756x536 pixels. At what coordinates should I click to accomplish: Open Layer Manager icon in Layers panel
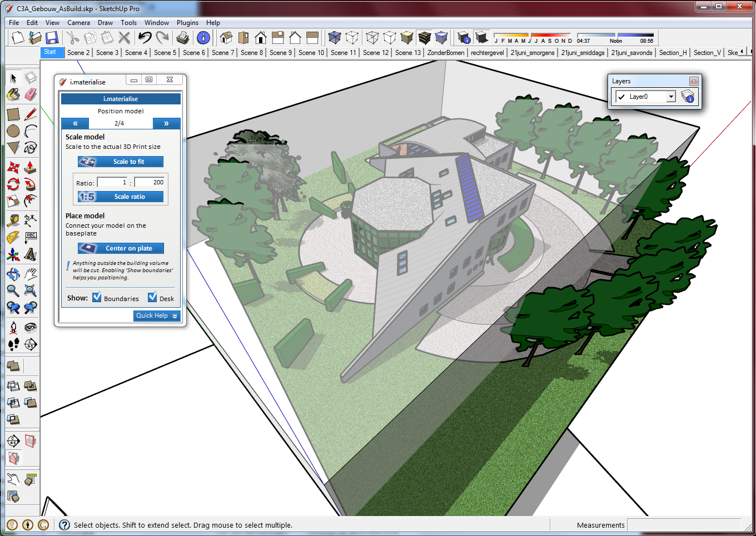688,96
